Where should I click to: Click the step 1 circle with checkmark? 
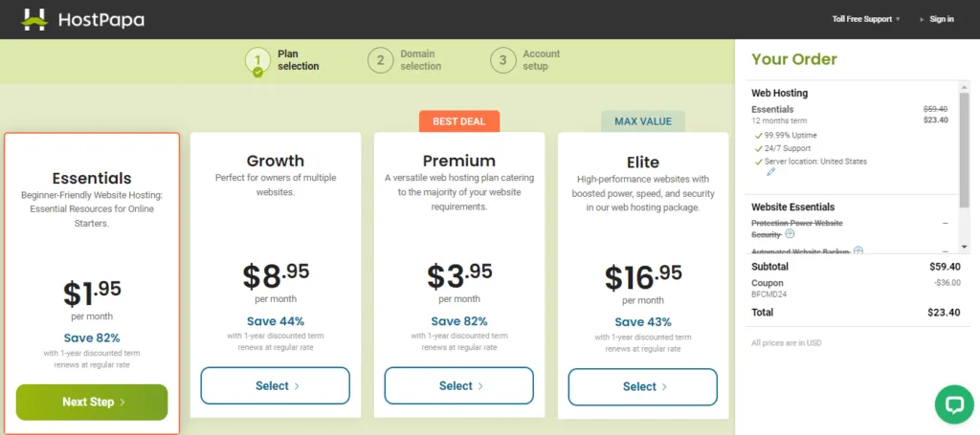click(x=257, y=61)
